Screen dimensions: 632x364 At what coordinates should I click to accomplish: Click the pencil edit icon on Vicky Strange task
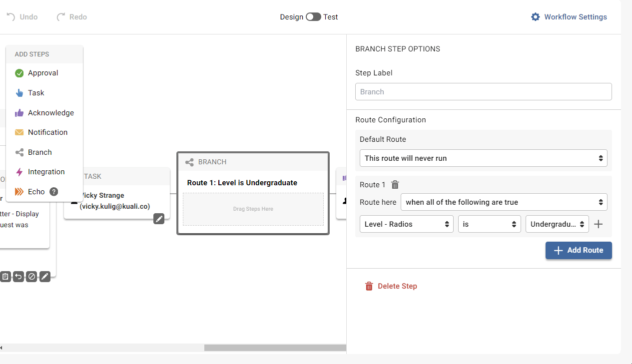pos(159,219)
